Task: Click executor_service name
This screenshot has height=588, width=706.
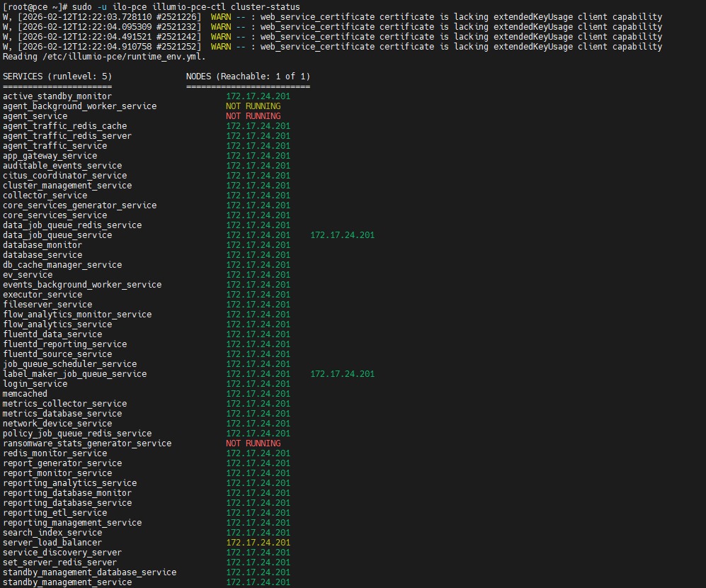Action: 42,294
